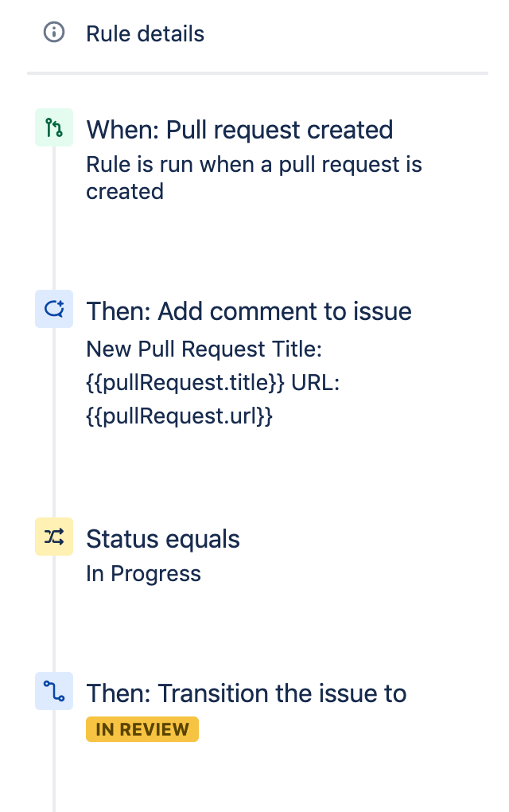This screenshot has width=509, height=812.
Task: Open the "When: Pull request created" step
Action: coord(240,130)
